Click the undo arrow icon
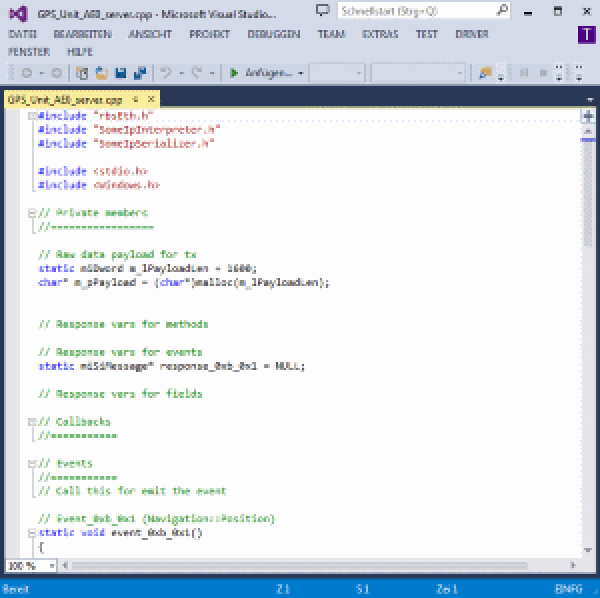Screen dimensions: 600x598 pos(167,73)
